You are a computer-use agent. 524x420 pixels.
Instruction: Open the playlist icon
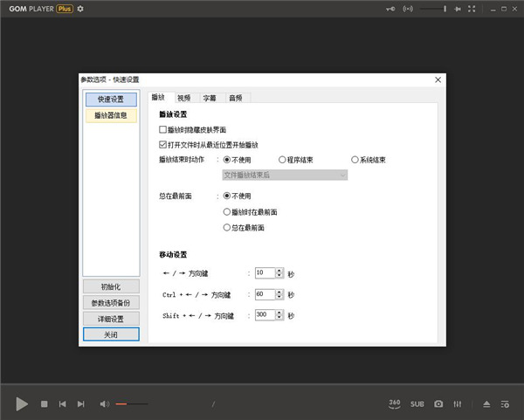pyautogui.click(x=505, y=404)
